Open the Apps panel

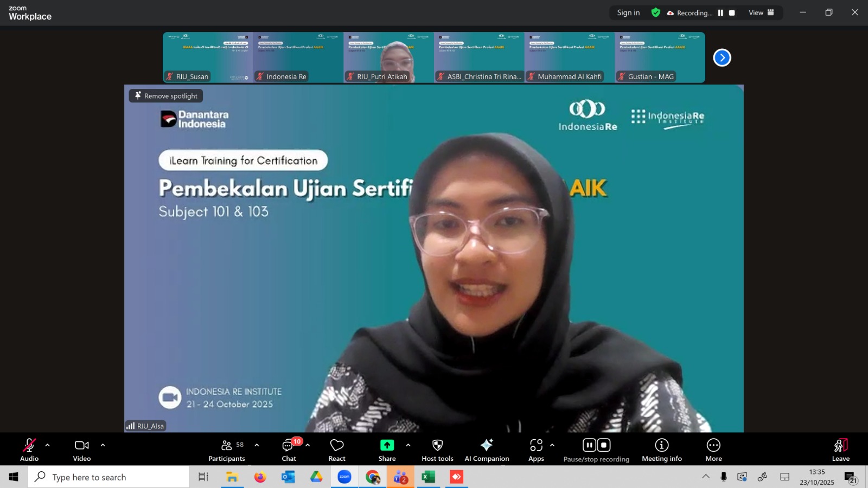coord(536,450)
